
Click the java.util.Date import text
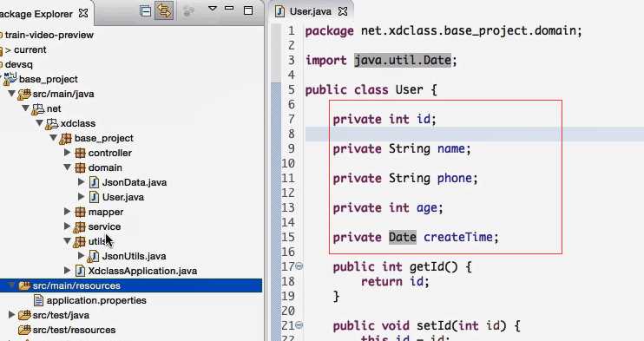(403, 61)
